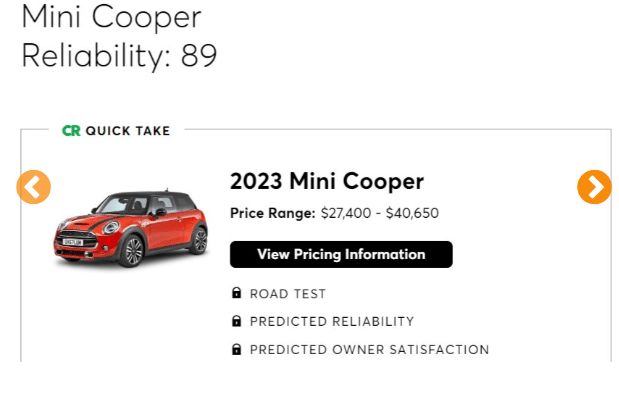
Task: Click the front wheel of the car image
Action: click(131, 251)
